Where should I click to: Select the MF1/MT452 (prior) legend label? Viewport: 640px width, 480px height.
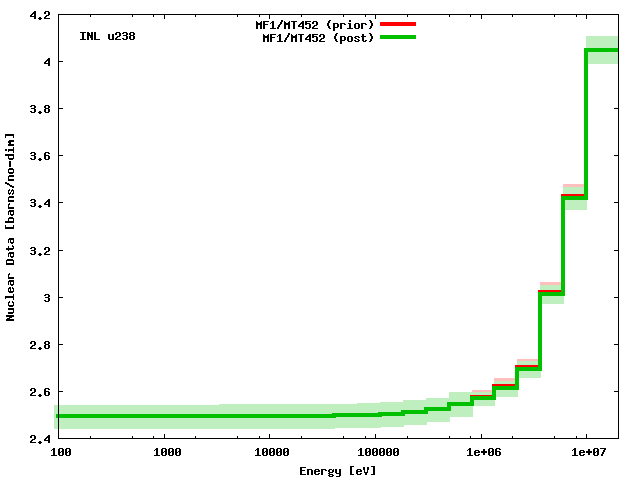click(318, 24)
